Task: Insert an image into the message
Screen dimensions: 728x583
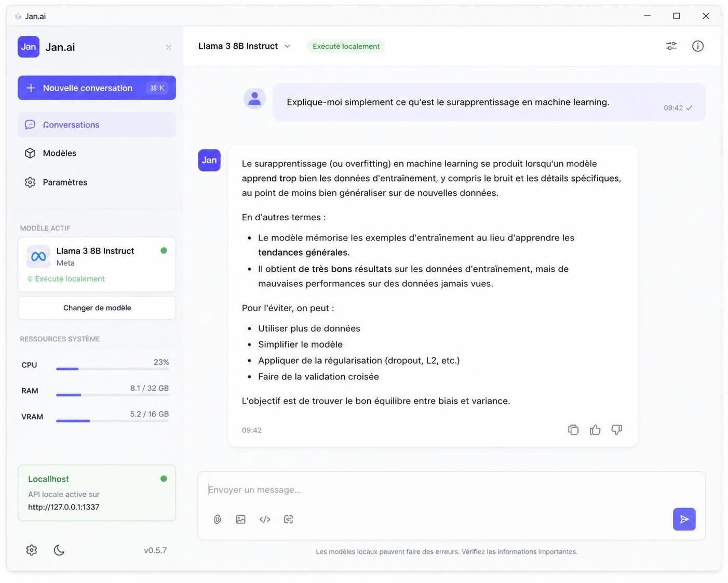Action: tap(241, 519)
